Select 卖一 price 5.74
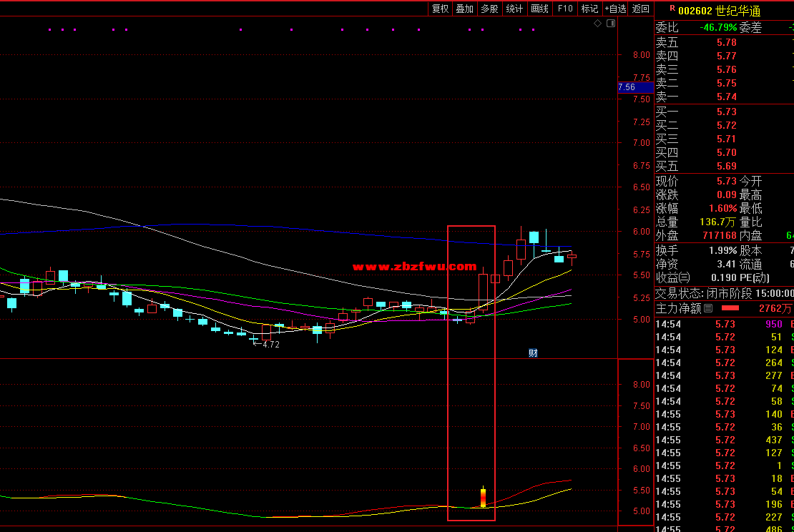 click(x=727, y=97)
